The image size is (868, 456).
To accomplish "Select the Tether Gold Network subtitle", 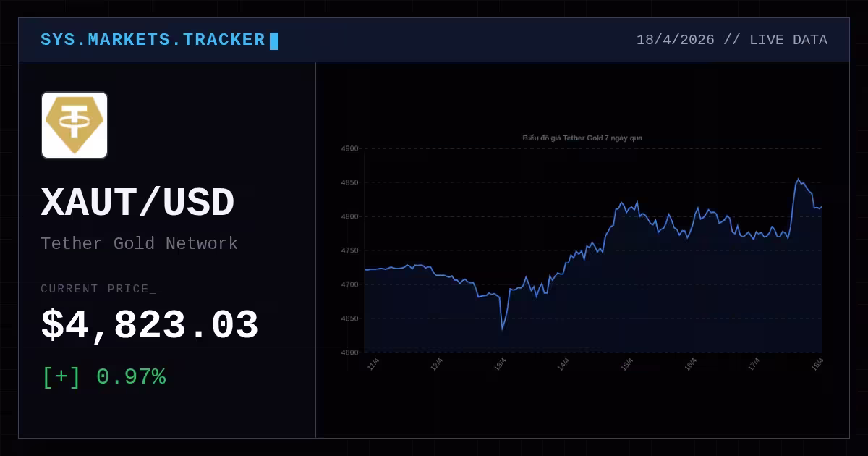I will coord(139,243).
